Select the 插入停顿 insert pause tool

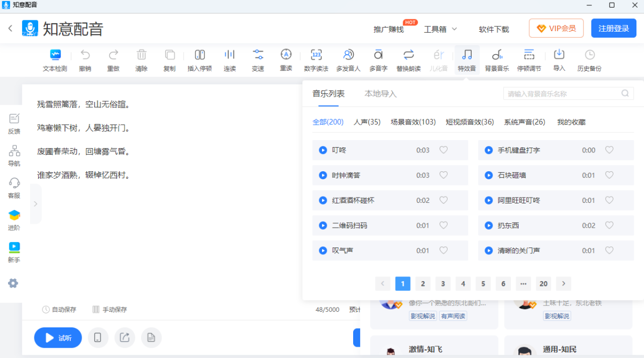pos(200,55)
